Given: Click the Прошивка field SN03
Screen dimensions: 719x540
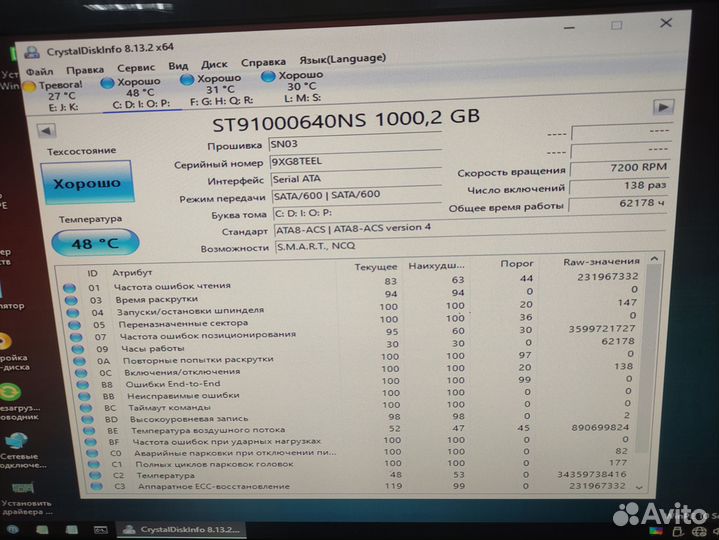Looking at the screenshot, I should click(354, 143).
